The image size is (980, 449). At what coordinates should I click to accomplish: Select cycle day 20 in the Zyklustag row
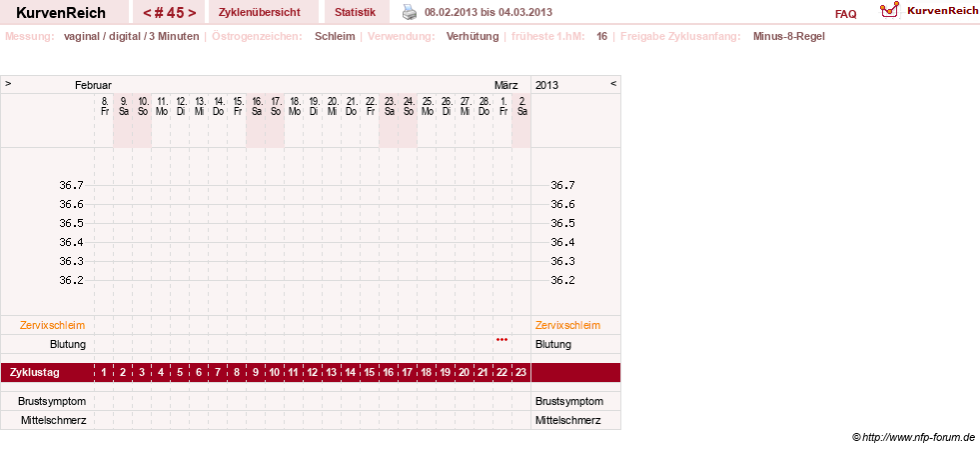pos(464,373)
